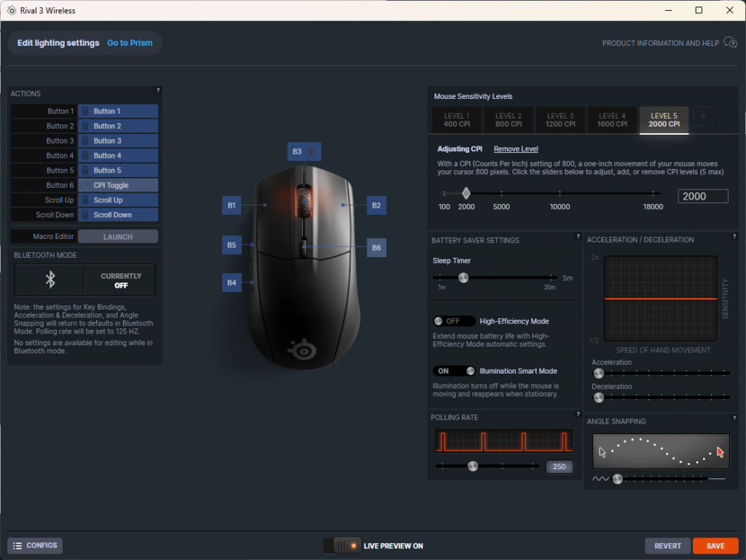Select Level 2 800 CPI tab
The height and width of the screenshot is (560, 746).
509,120
